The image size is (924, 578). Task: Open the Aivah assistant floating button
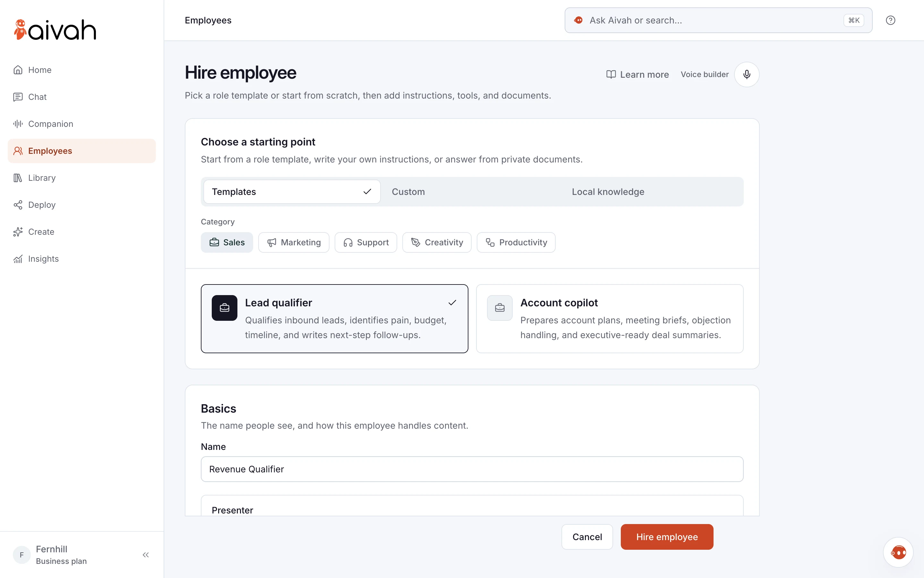pyautogui.click(x=898, y=552)
